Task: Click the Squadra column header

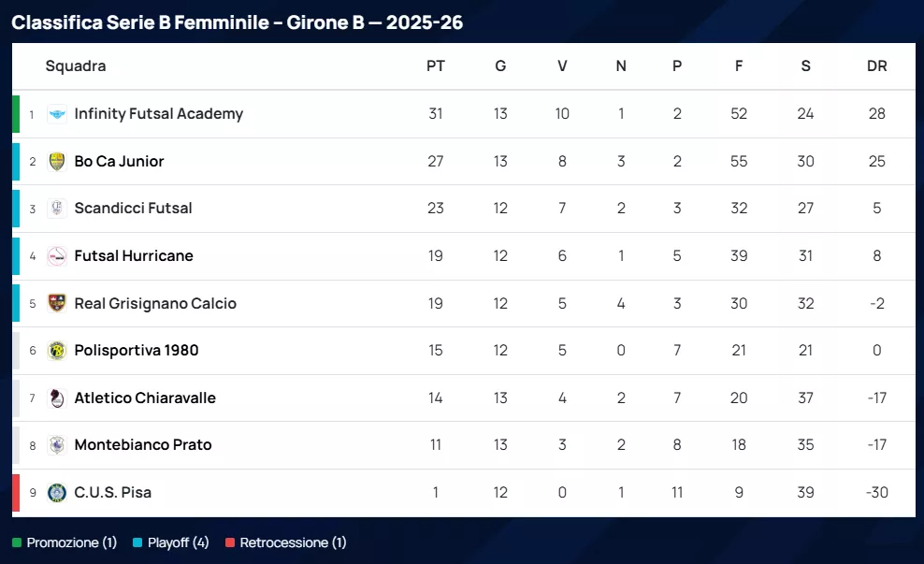Action: pos(76,66)
